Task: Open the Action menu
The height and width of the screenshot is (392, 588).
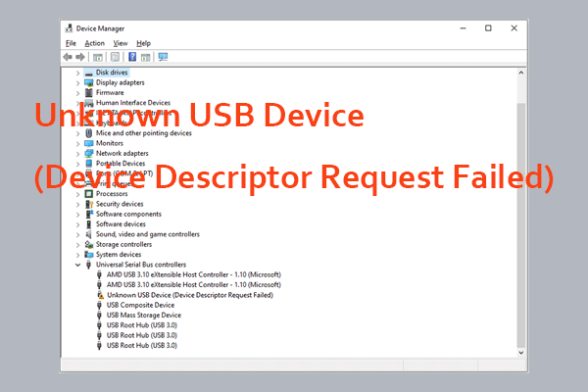Action: [x=94, y=43]
